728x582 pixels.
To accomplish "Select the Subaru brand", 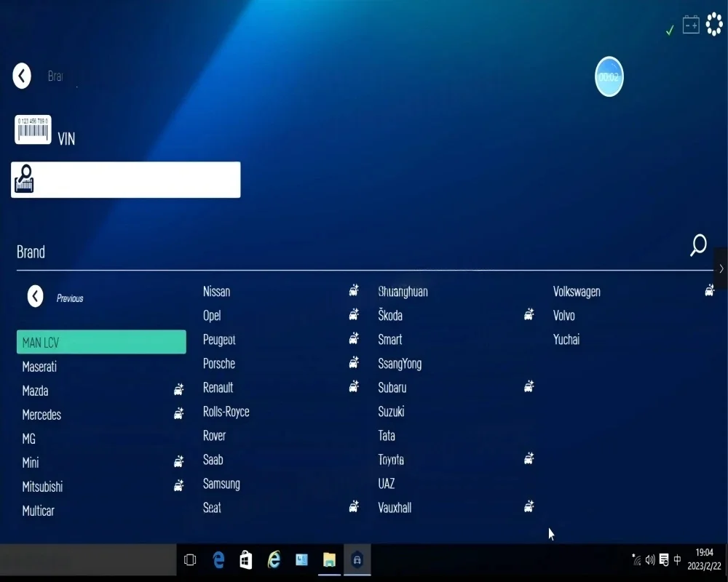I will tap(392, 388).
